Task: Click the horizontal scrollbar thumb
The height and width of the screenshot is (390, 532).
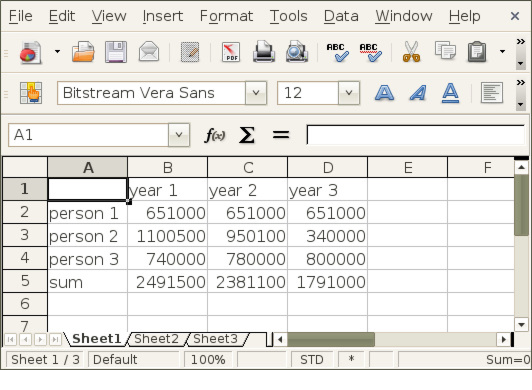Action: pos(331,339)
